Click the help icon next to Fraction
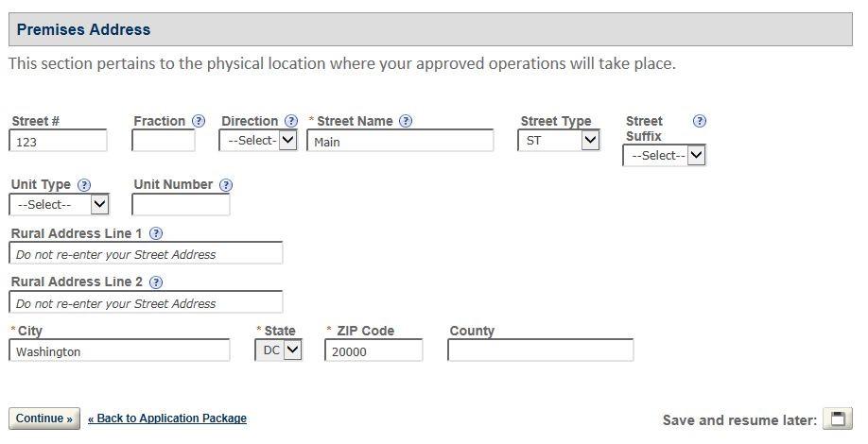 coord(199,121)
